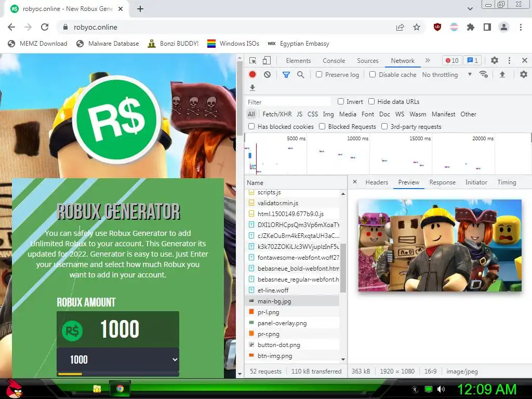Open Network panel settings gear
Image resolution: width=532 pixels, height=399 pixels.
pyautogui.click(x=524, y=74)
